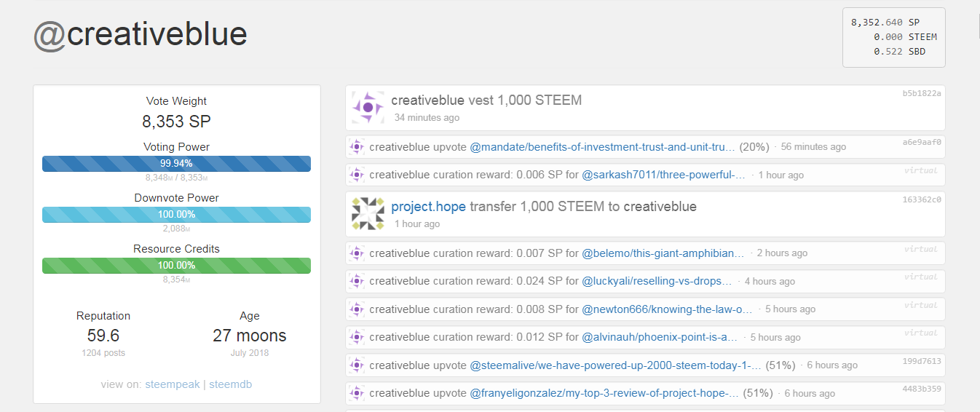
Task: Click creativeblue avatar beside vest 1,000 STEEM
Action: (368, 107)
